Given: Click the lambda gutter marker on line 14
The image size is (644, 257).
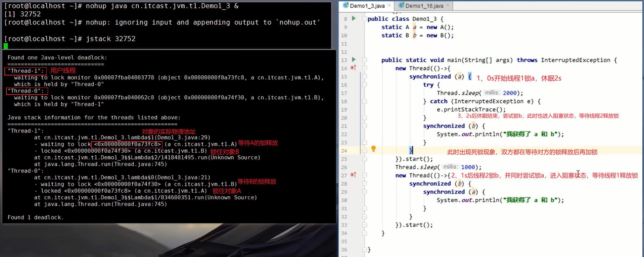Looking at the screenshot, I should (353, 68).
